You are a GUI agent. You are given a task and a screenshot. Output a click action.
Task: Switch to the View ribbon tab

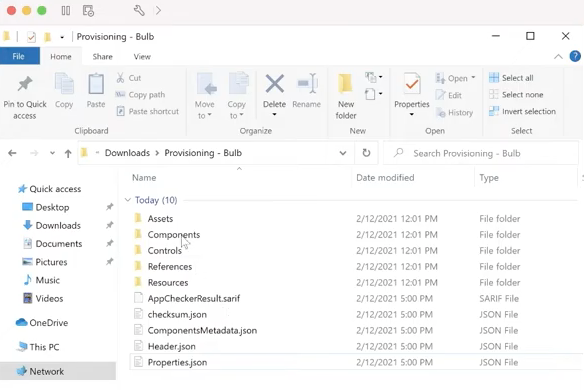pos(142,57)
